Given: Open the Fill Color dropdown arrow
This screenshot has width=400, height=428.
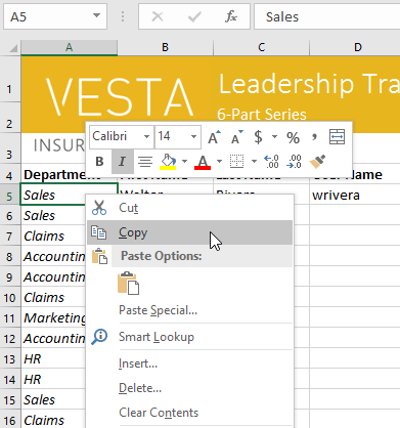Looking at the screenshot, I should click(x=184, y=162).
